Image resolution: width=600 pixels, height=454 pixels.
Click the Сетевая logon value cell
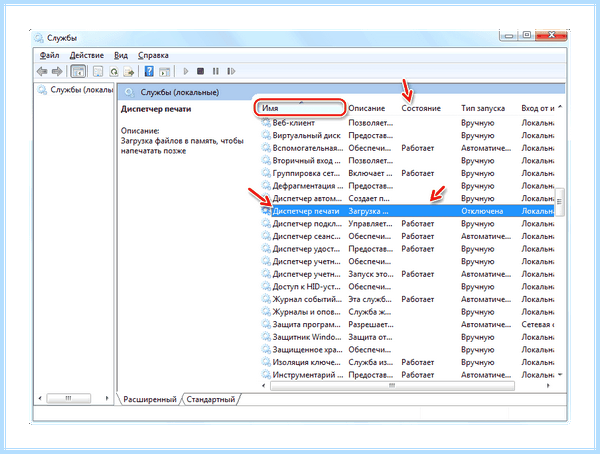[538, 325]
